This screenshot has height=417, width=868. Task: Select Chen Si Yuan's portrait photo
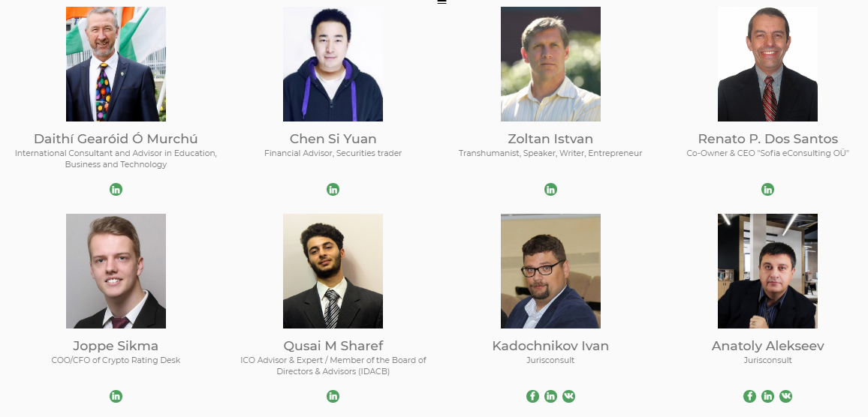tap(333, 64)
